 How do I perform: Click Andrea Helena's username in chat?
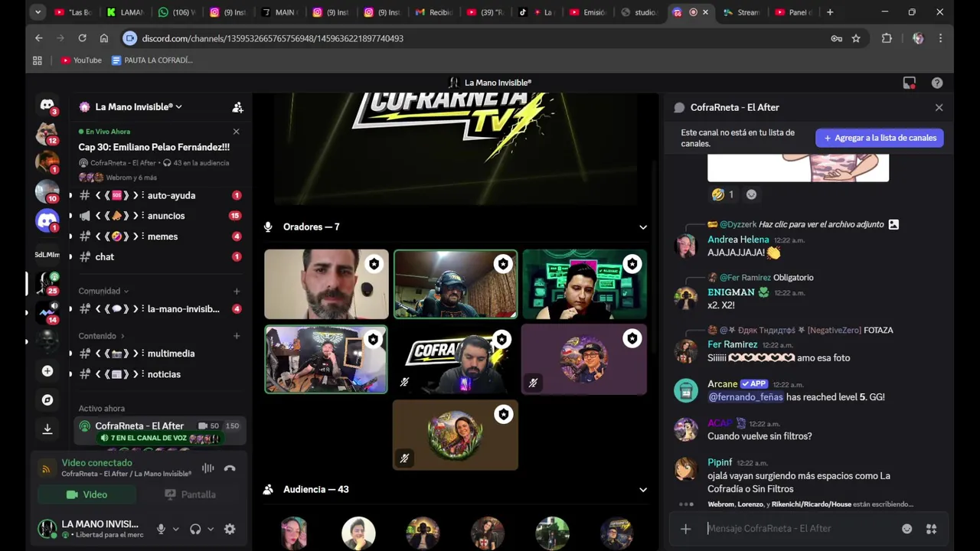click(738, 240)
